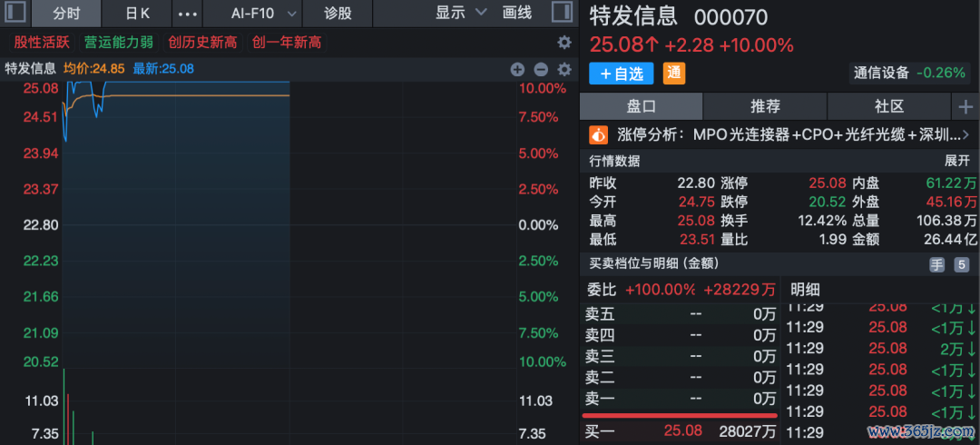Click the 最新:25.08 label
This screenshot has width=980, height=445.
(x=163, y=69)
